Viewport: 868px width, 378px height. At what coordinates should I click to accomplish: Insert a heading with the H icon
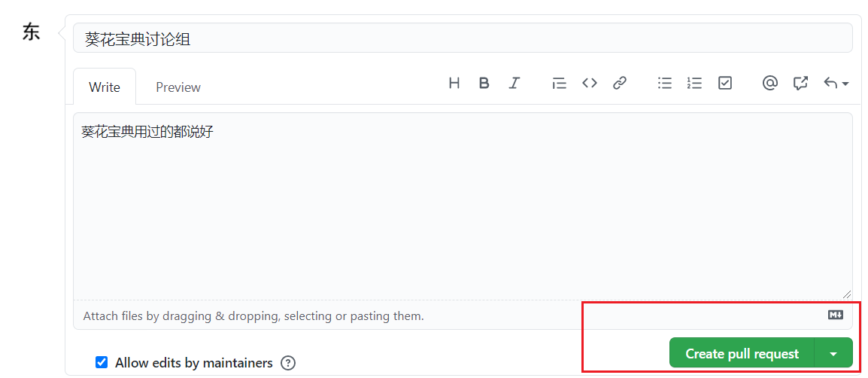coord(454,83)
